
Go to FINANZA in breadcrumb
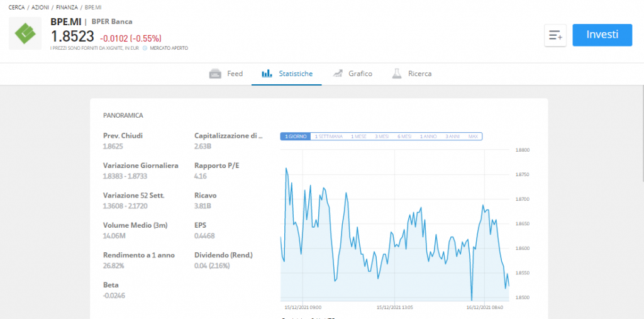[67, 8]
